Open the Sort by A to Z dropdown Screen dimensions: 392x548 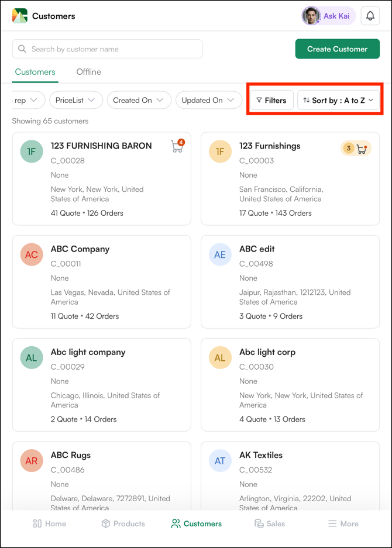coord(339,100)
